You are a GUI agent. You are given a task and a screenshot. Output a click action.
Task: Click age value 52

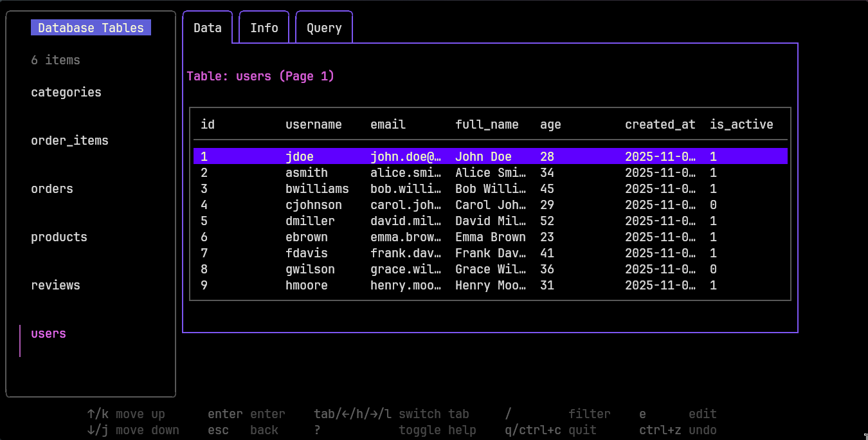pyautogui.click(x=547, y=221)
